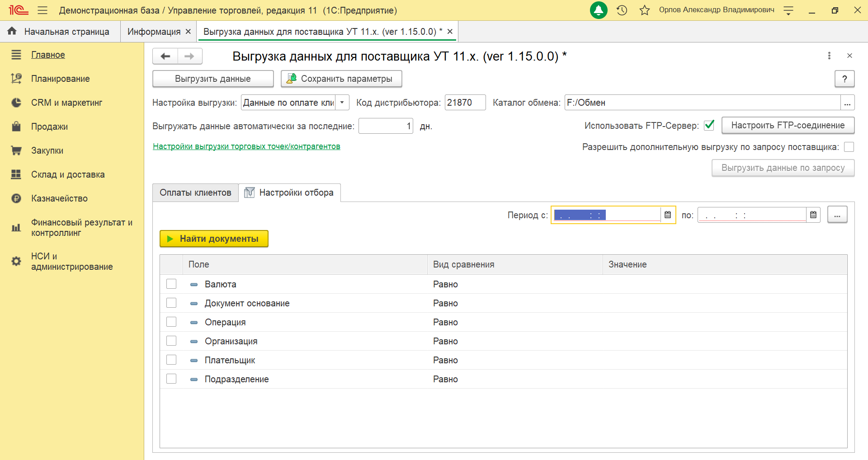
Task: Close the form with the small X
Action: point(849,56)
